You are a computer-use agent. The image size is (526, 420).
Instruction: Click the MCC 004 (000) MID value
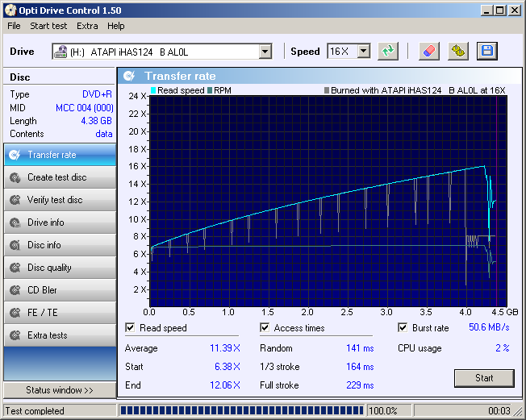(85, 108)
